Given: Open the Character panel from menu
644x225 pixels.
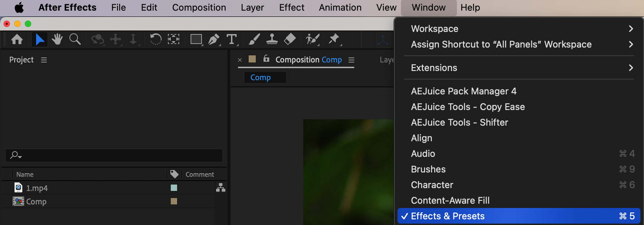Looking at the screenshot, I should 432,185.
